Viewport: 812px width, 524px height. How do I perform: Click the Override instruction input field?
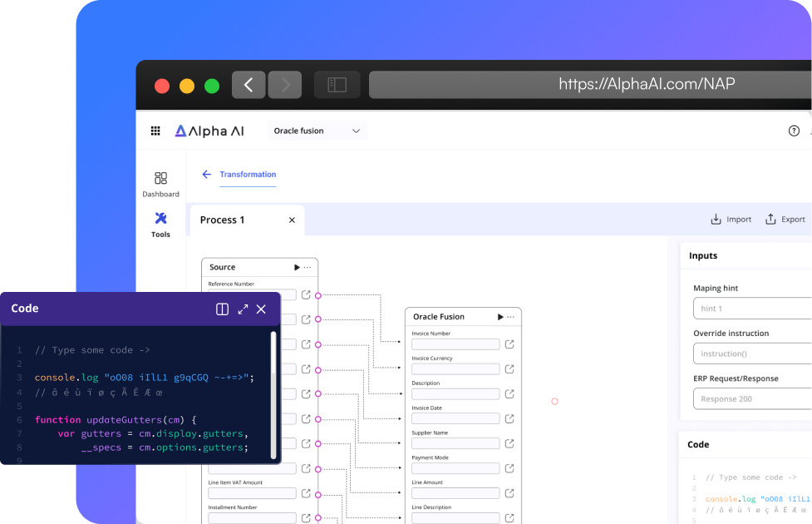click(752, 353)
